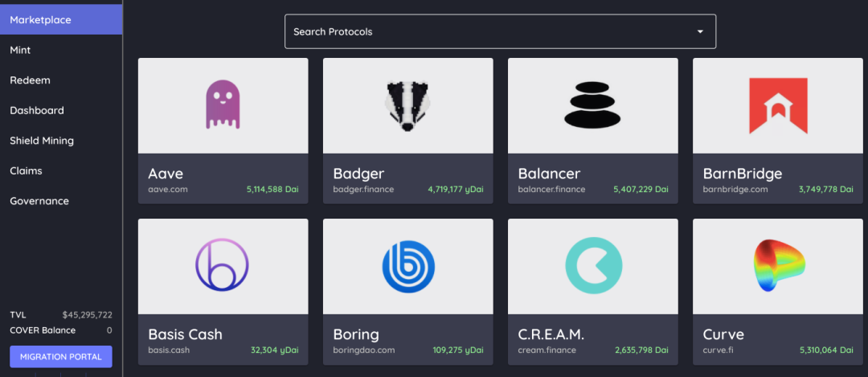868x377 pixels.
Task: Open the BarnBridge red logo
Action: pyautogui.click(x=777, y=104)
